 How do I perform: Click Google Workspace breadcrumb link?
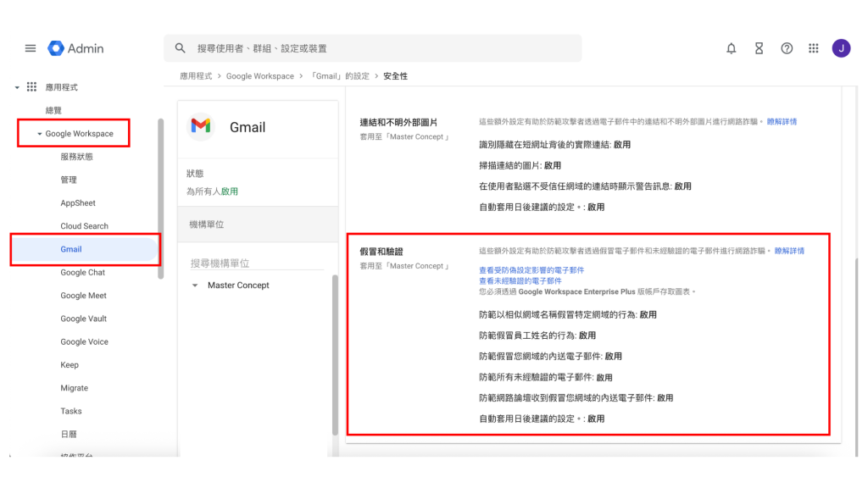(259, 76)
